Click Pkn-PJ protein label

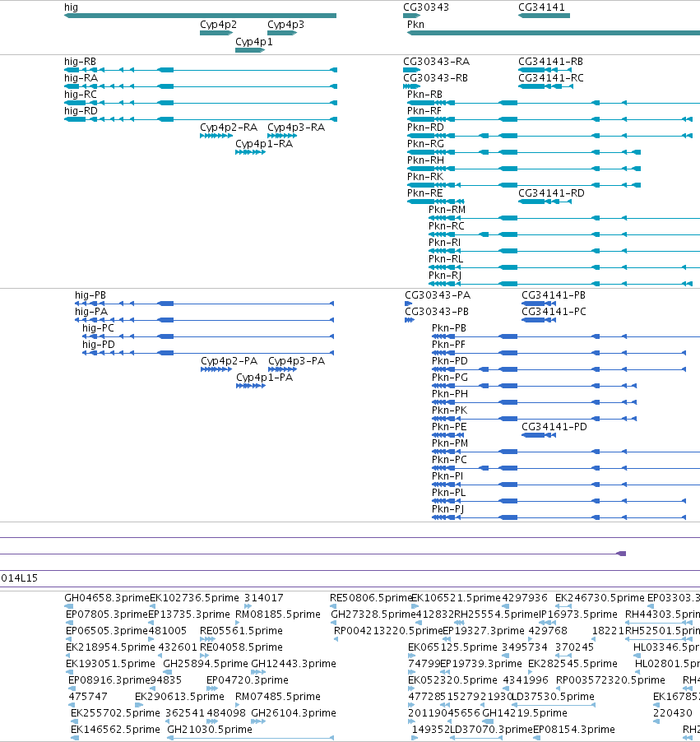[447, 509]
